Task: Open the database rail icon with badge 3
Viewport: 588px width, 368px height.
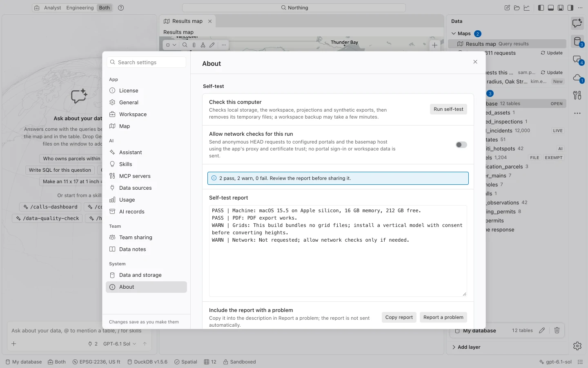Action: [577, 41]
